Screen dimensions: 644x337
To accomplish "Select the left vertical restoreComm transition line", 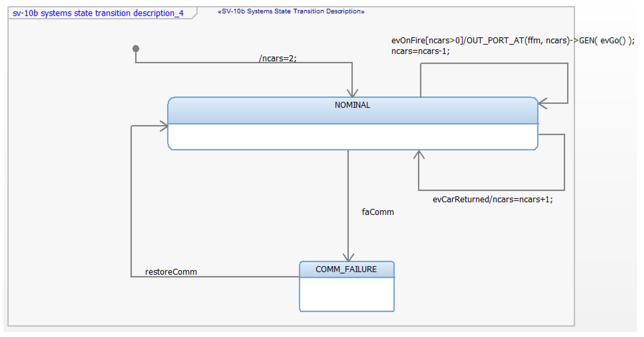I will 131,200.
